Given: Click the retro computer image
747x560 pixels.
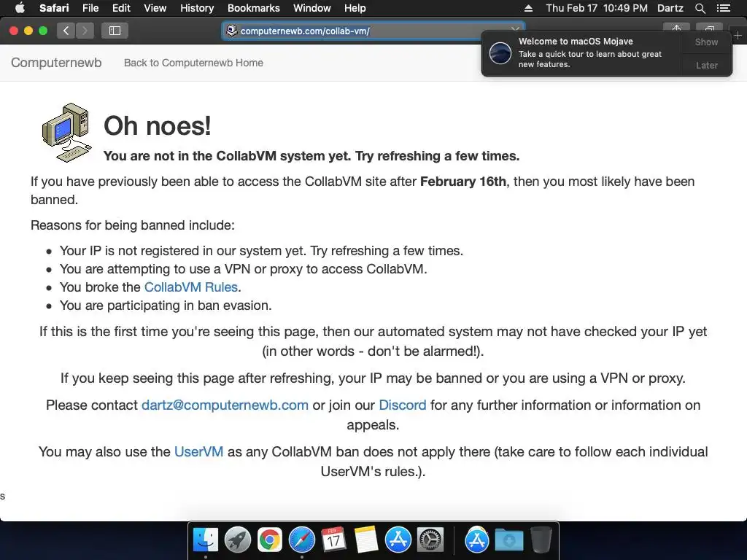Looking at the screenshot, I should (66, 133).
